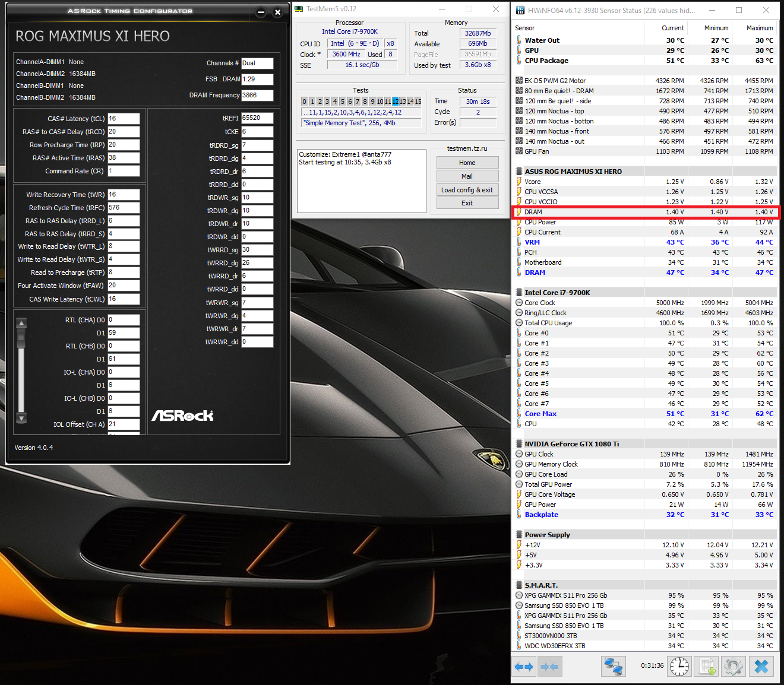Click the Refresh Cycle Time (tRFC) field
The image size is (784, 685).
(124, 208)
